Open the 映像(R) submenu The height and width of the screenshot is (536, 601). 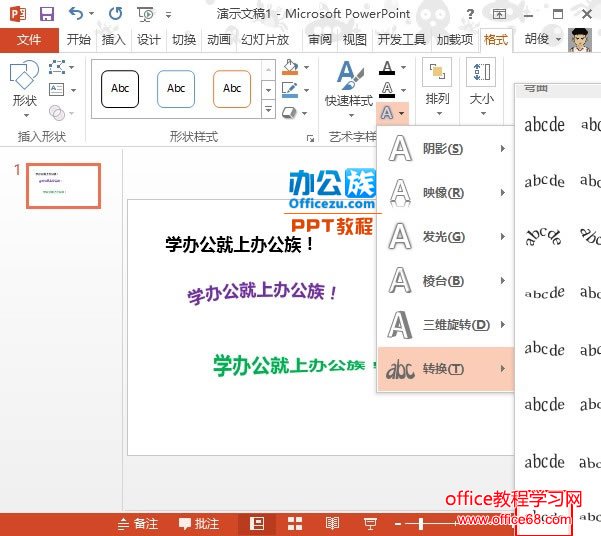[445, 192]
